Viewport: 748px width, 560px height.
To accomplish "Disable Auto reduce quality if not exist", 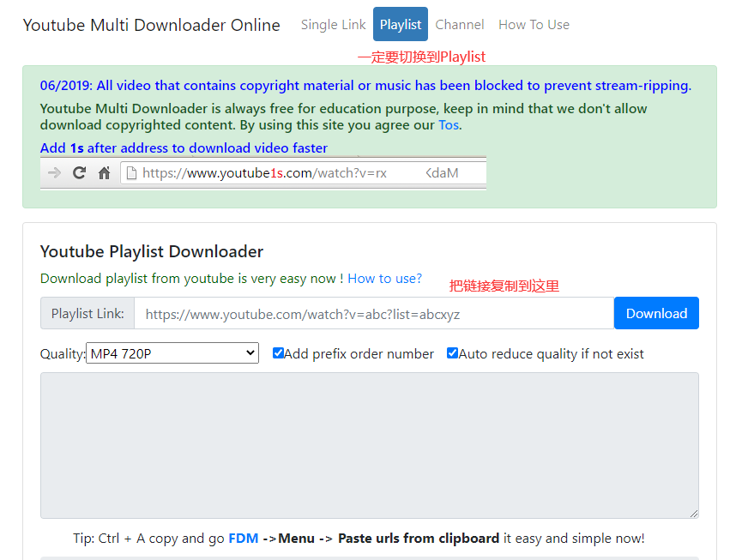I will 452,353.
